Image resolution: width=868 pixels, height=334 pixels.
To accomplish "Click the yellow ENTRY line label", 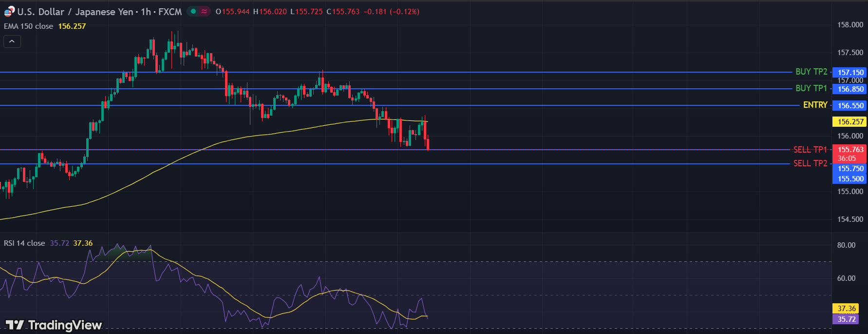I will (x=815, y=105).
